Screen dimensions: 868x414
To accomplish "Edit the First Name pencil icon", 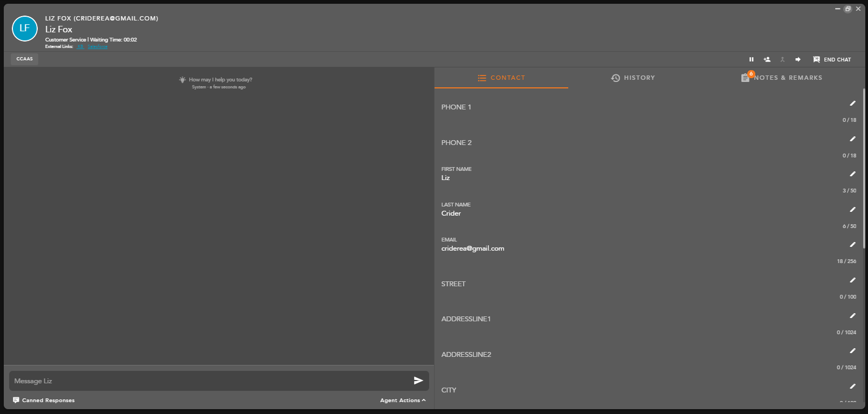I will (852, 174).
